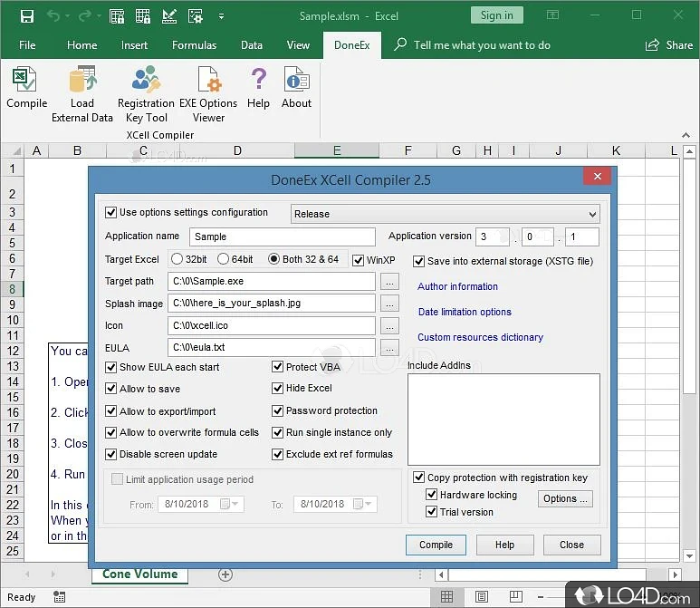700x608 pixels.
Task: Browse for Target path
Action: pyautogui.click(x=389, y=282)
